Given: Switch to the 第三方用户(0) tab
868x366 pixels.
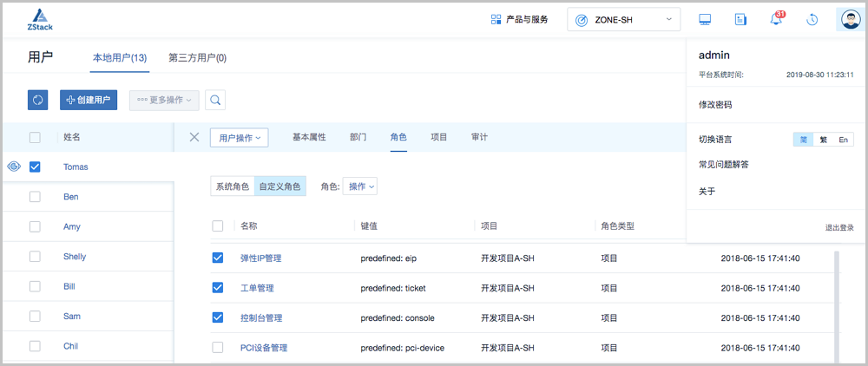Looking at the screenshot, I should pyautogui.click(x=197, y=58).
